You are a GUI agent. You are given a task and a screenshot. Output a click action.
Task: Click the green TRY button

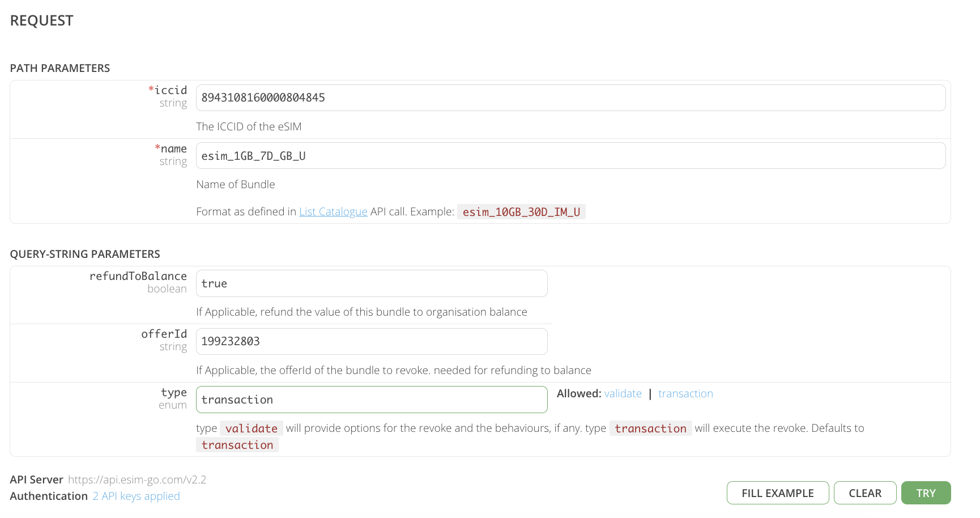926,493
